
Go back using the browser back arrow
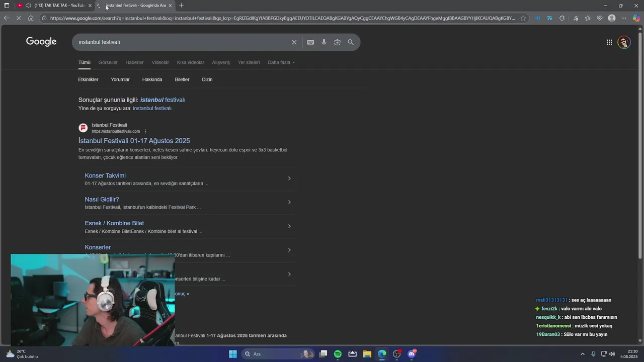7,18
